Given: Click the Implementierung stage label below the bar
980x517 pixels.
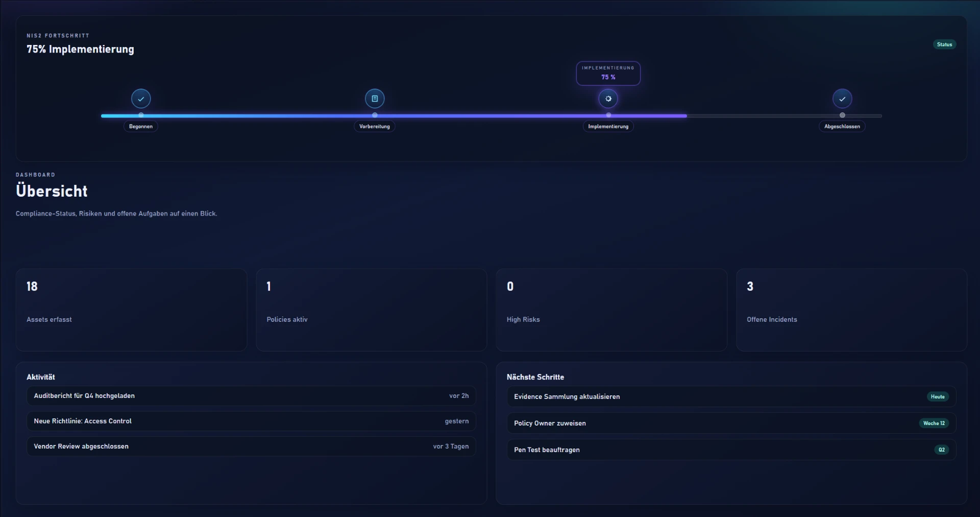Looking at the screenshot, I should click(x=608, y=126).
